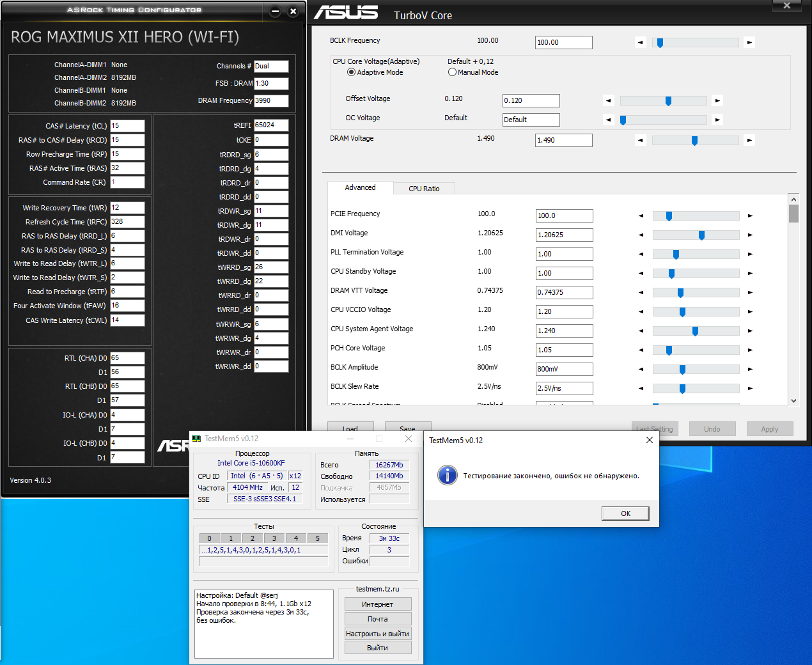812x665 pixels.
Task: Click the CPU VCCIO Voltage left arrow
Action: click(641, 312)
